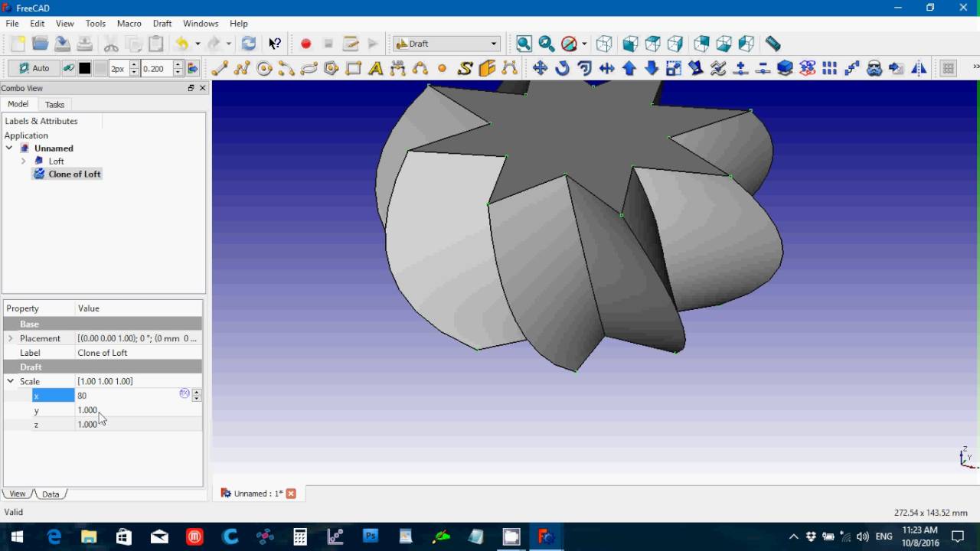Set top view
The height and width of the screenshot is (551, 980).
pos(653,44)
